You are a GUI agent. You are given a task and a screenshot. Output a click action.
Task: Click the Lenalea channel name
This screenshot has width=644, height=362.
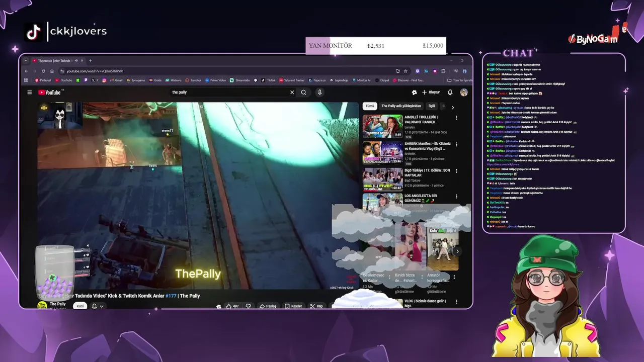411,127
